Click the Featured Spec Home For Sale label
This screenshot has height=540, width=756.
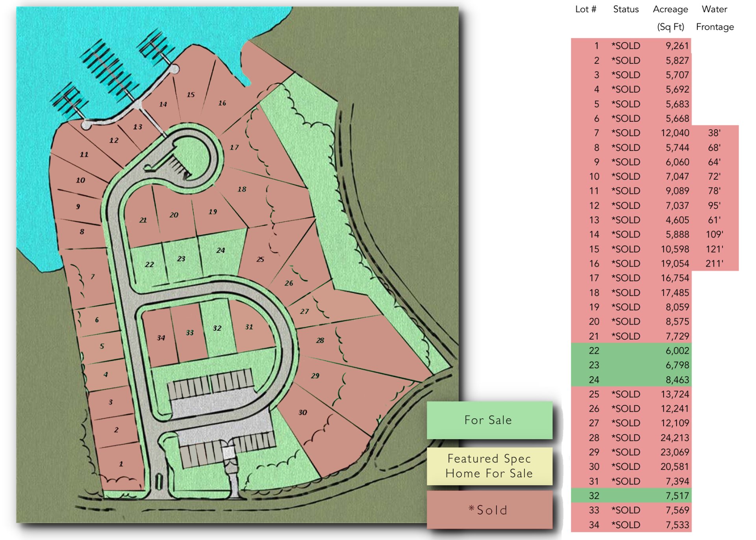point(489,466)
